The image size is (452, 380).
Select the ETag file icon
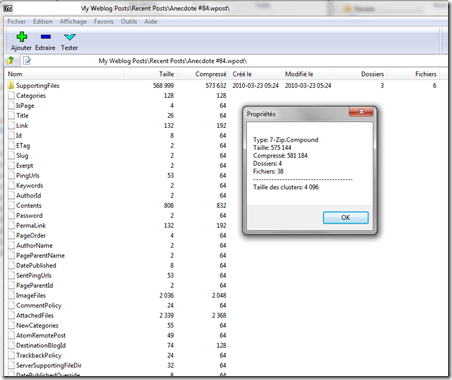coord(12,146)
